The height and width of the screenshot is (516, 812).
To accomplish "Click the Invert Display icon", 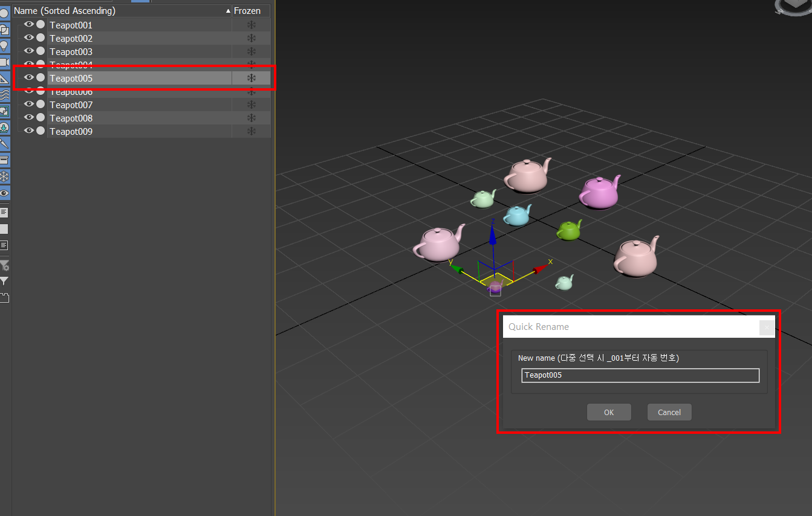I will tap(4, 245).
